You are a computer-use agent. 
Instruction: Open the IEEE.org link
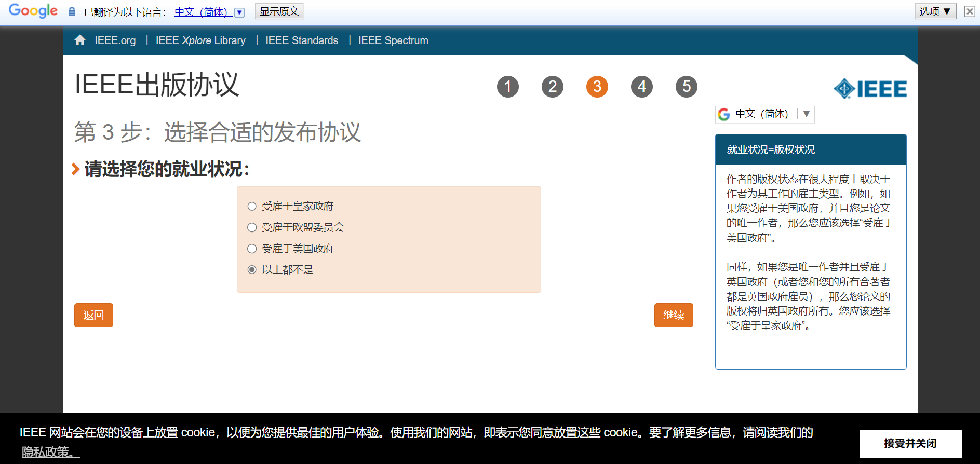pos(115,40)
